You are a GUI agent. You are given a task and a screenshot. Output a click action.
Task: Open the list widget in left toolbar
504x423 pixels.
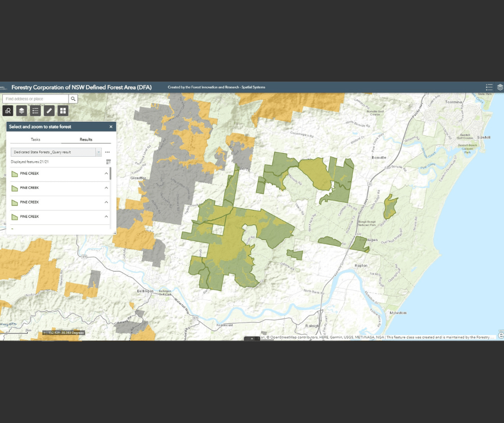click(35, 111)
